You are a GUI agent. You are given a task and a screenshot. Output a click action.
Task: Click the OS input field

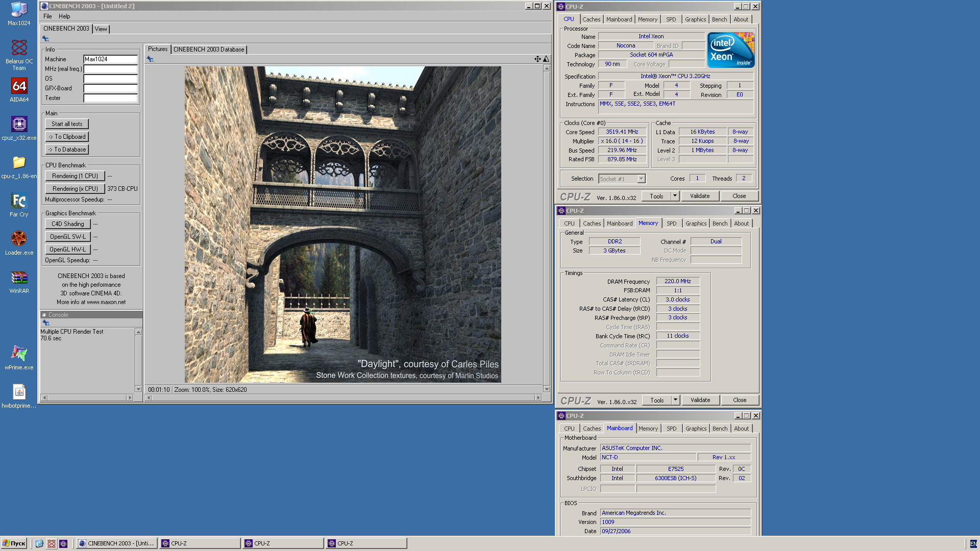tap(111, 79)
